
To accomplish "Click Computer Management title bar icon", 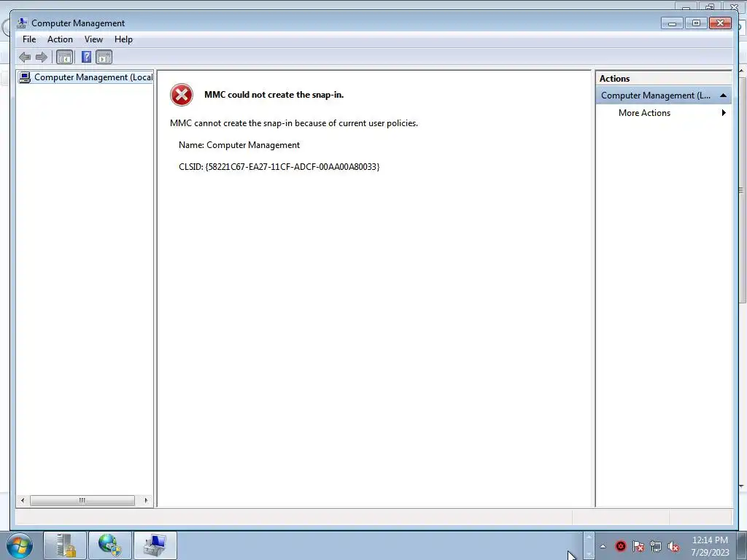I will pos(21,23).
